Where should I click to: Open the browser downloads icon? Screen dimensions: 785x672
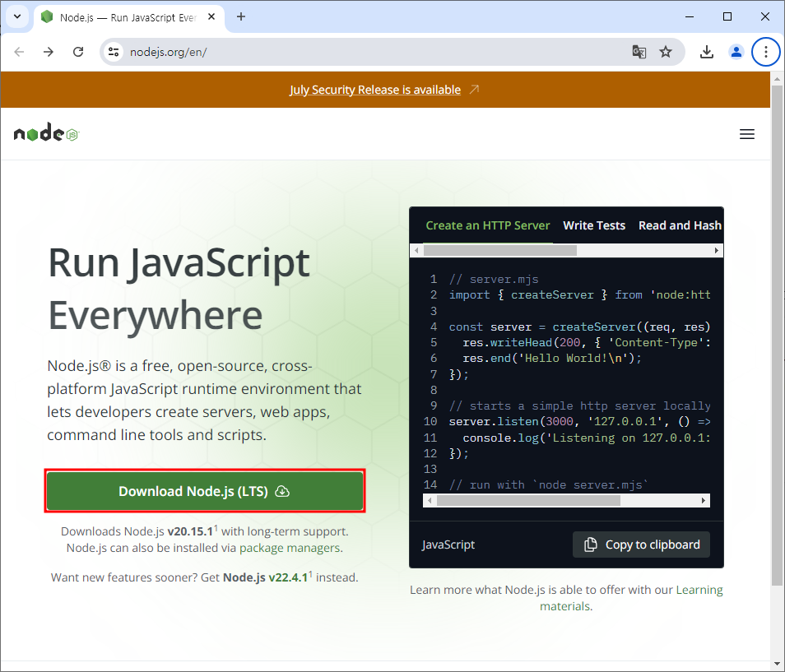706,52
